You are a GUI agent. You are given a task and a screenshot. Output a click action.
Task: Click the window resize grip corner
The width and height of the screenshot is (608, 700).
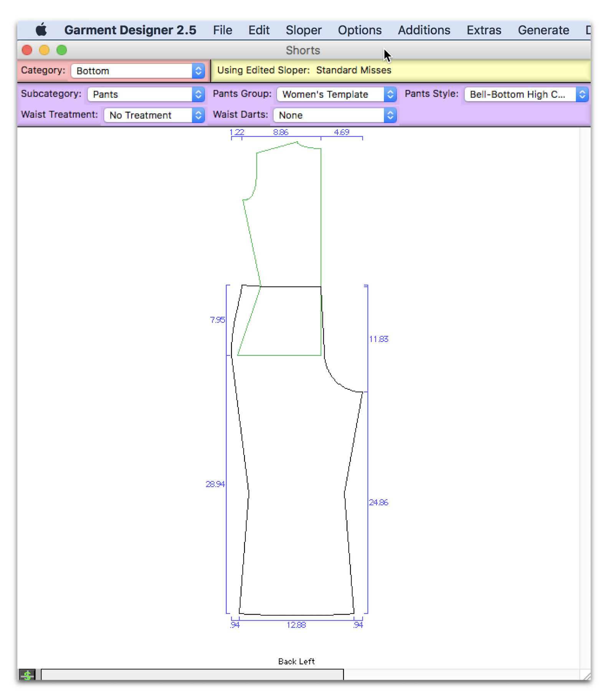click(586, 675)
